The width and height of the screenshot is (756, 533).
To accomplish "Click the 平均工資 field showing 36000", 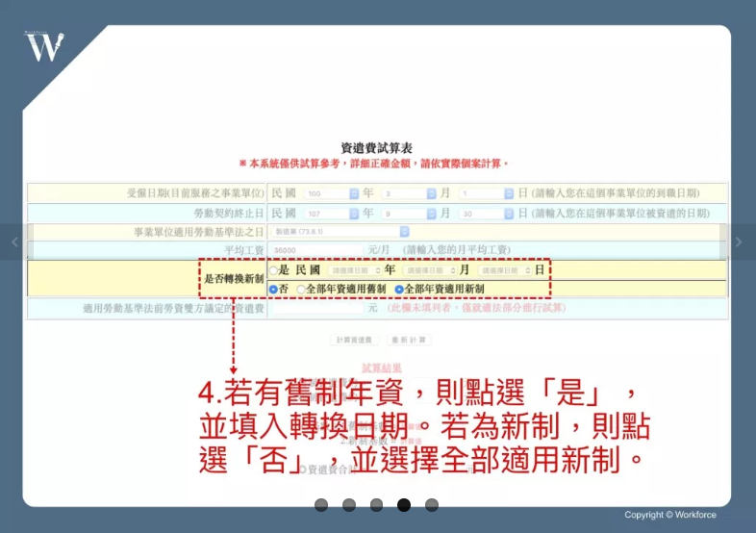I will tap(317, 250).
